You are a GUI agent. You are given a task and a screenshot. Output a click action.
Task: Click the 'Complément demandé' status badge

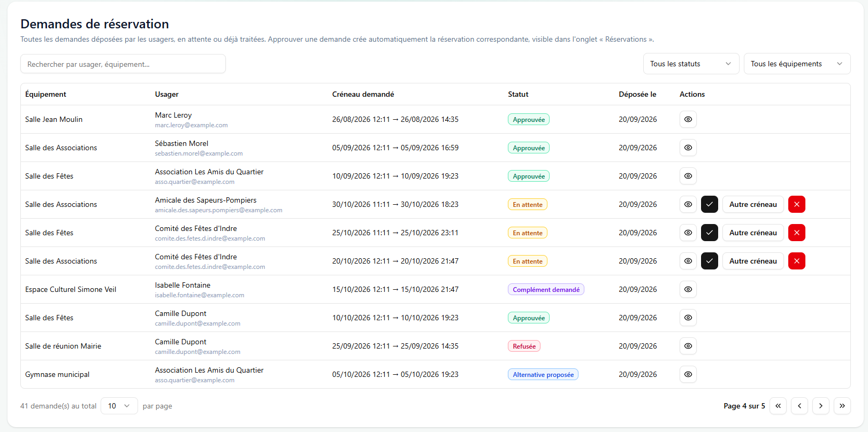546,289
